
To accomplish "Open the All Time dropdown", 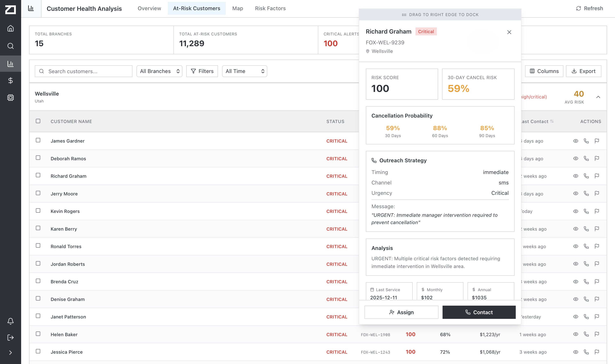I will 244,71.
